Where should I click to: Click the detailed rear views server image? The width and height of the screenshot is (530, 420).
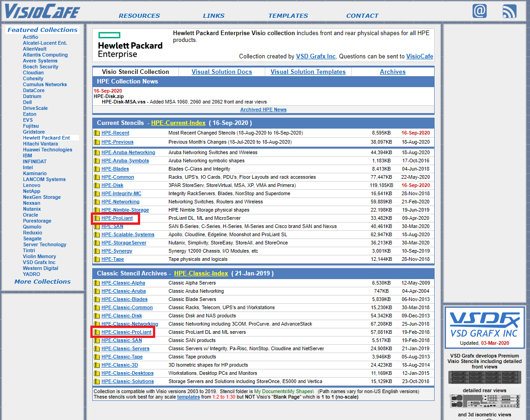484,401
